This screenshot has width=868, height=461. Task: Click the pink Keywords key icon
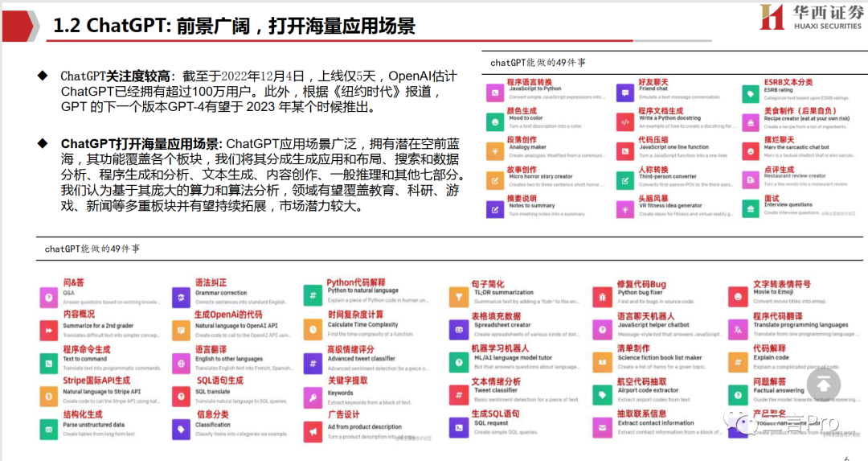click(x=313, y=397)
